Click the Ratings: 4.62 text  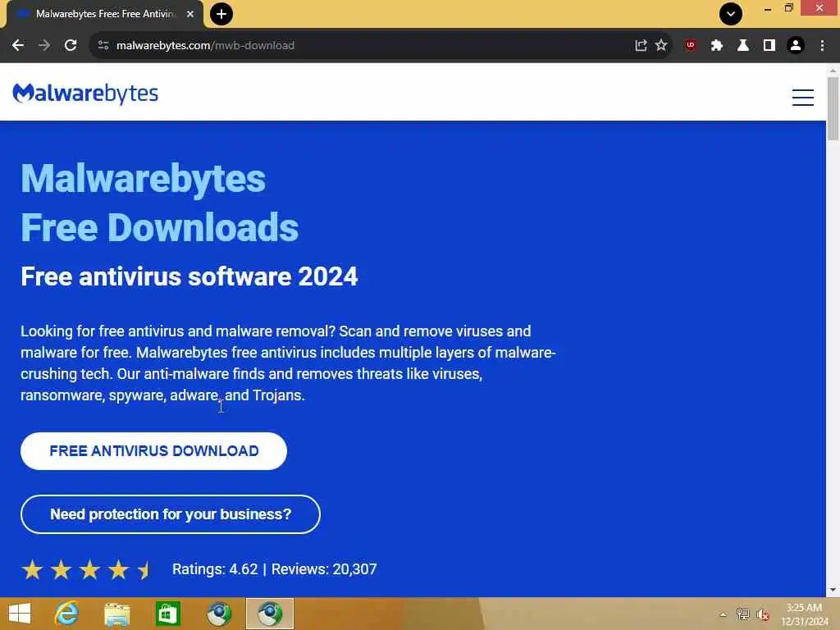click(x=215, y=569)
